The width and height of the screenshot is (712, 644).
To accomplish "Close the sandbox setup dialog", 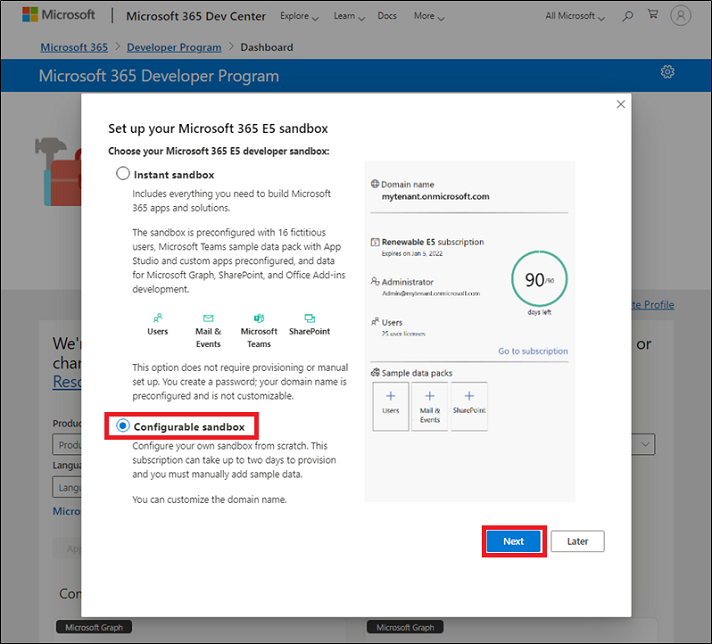I will pyautogui.click(x=621, y=104).
